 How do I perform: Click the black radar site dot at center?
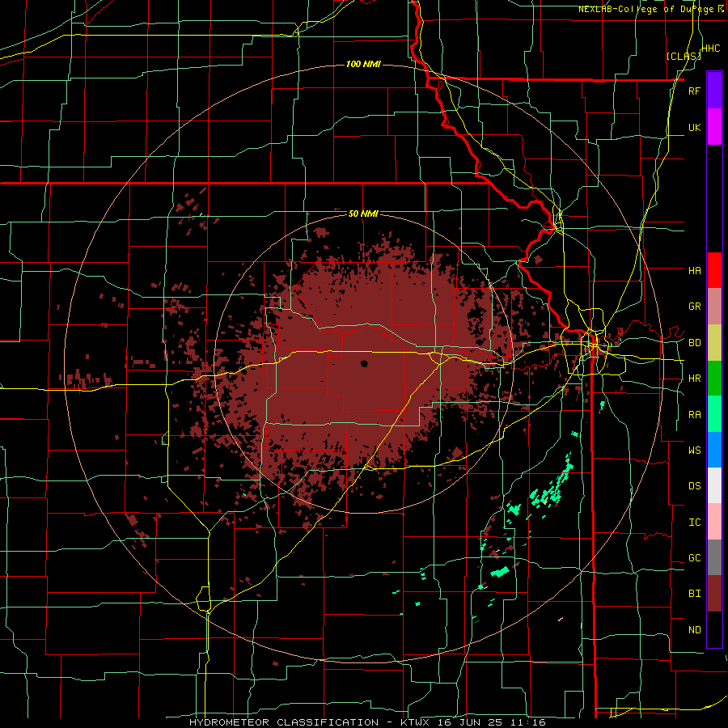coord(364,363)
